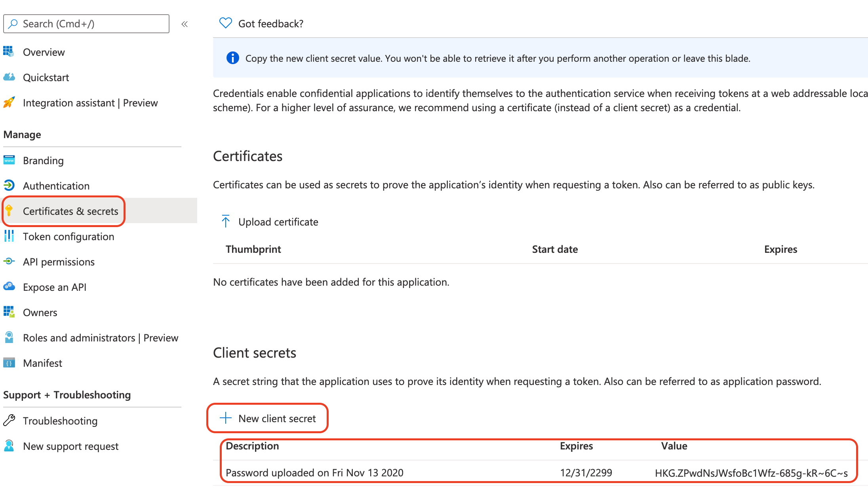Click Got feedback? link
868x489 pixels.
point(270,24)
